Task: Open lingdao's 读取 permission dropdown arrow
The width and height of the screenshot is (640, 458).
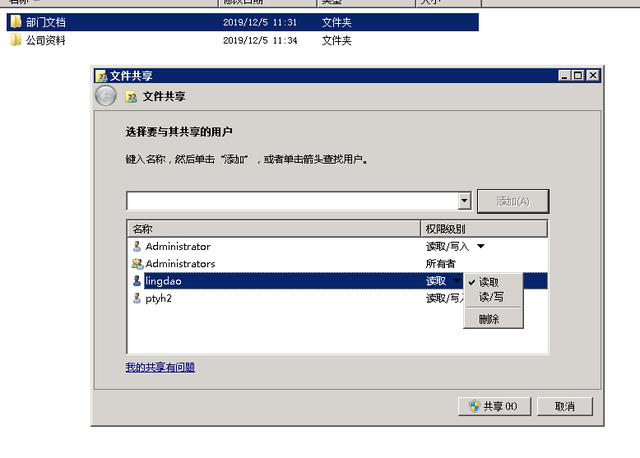Action: coord(457,280)
